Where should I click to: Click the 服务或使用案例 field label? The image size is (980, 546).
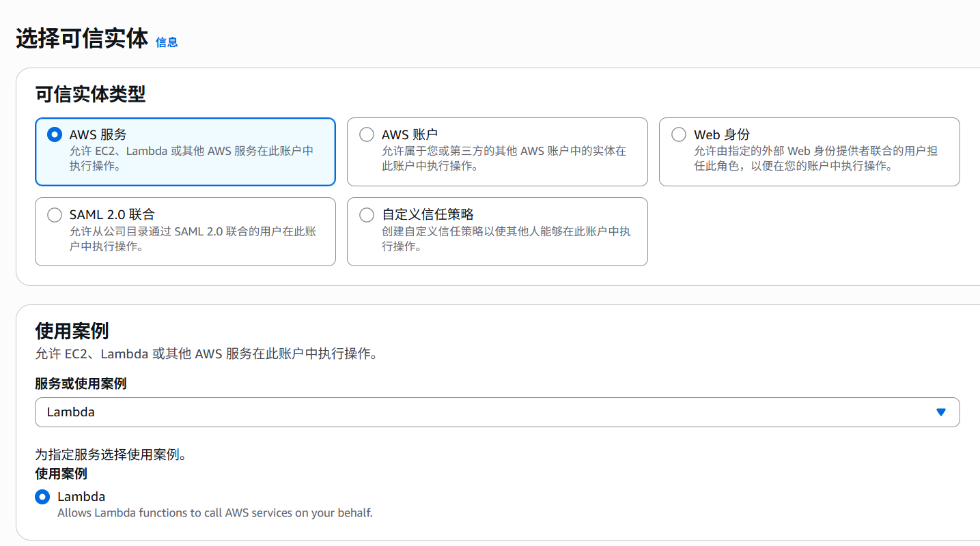tap(81, 384)
